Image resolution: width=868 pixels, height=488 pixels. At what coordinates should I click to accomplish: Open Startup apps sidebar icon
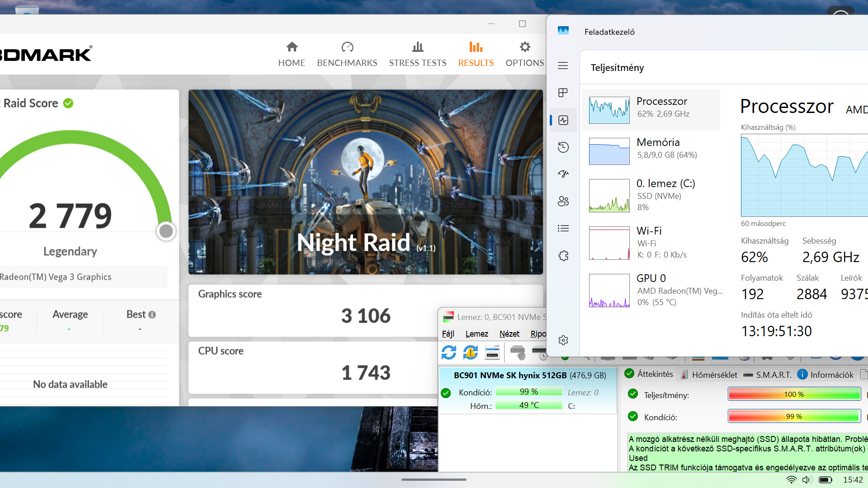[x=563, y=174]
